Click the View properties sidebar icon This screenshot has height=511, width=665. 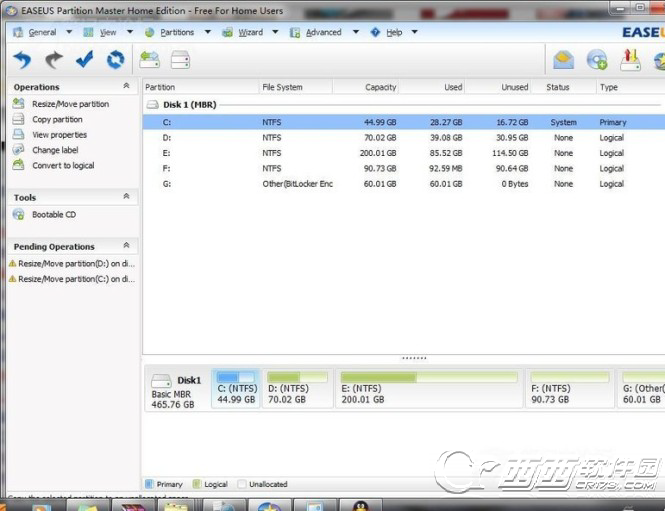click(18, 134)
